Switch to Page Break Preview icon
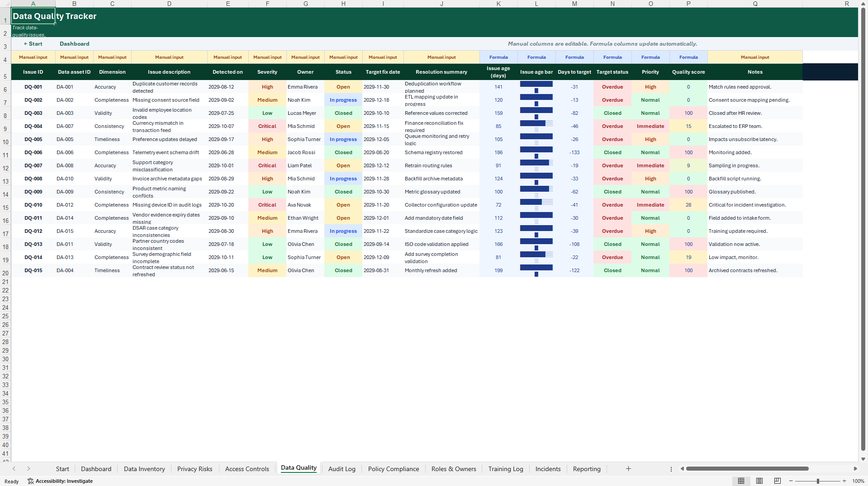 point(778,481)
